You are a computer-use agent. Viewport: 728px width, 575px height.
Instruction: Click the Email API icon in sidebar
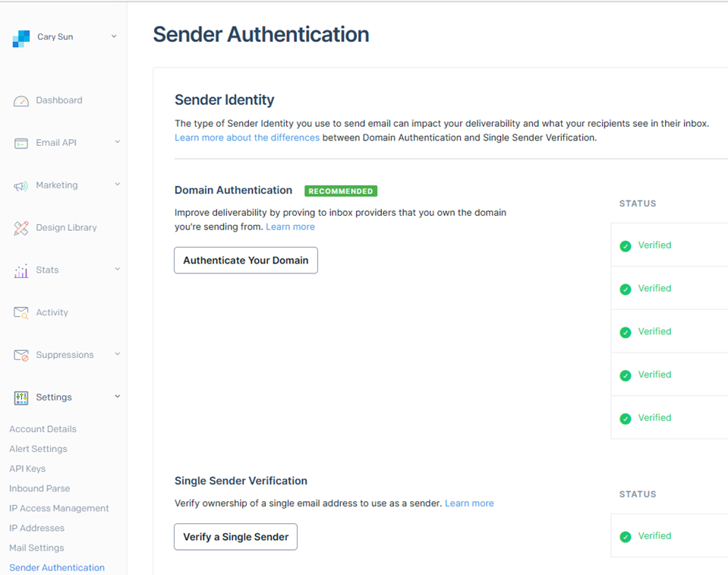click(21, 144)
